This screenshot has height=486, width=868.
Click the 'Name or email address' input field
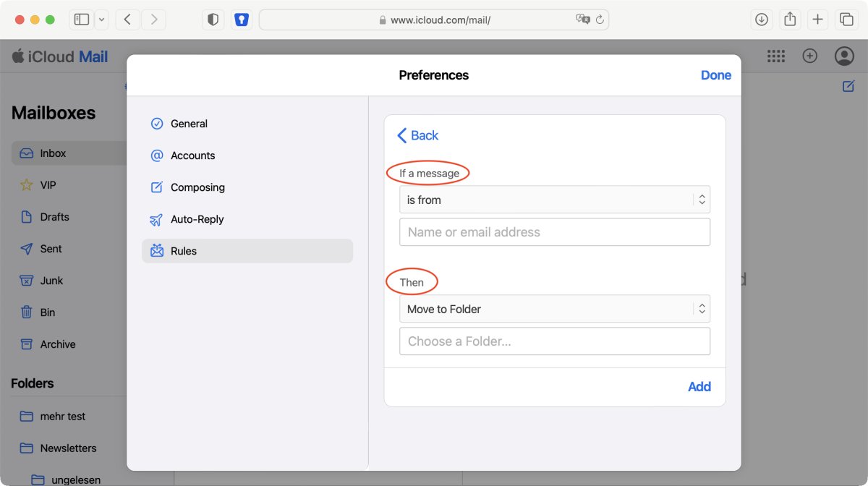click(x=554, y=231)
